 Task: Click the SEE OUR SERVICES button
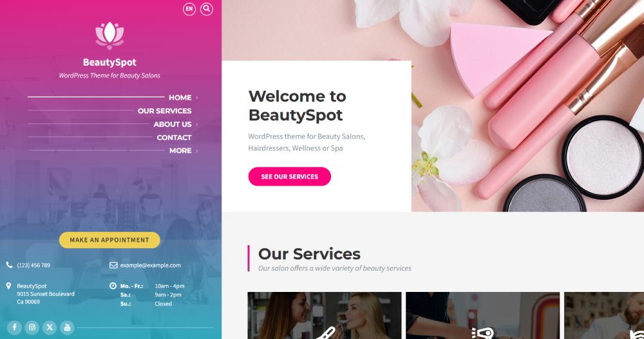click(290, 177)
